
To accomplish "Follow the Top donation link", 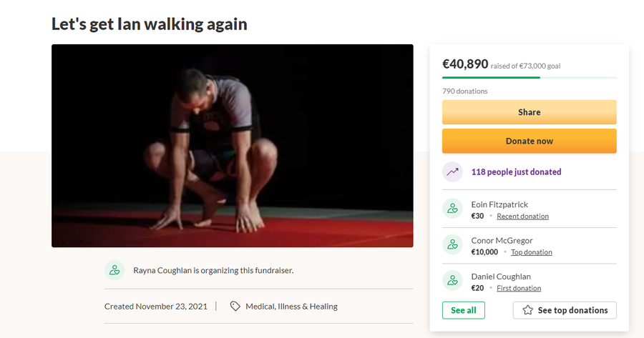I will [x=531, y=252].
